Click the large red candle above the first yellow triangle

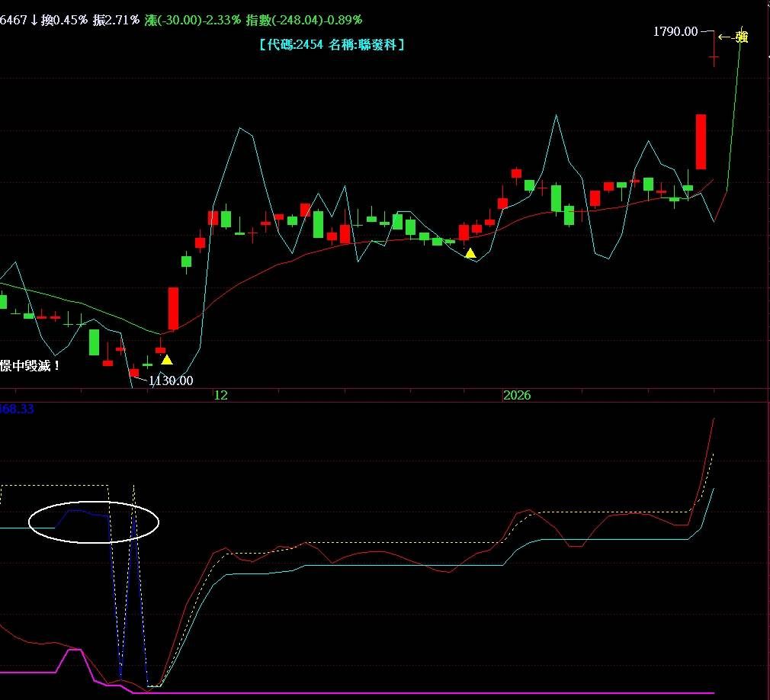click(173, 308)
